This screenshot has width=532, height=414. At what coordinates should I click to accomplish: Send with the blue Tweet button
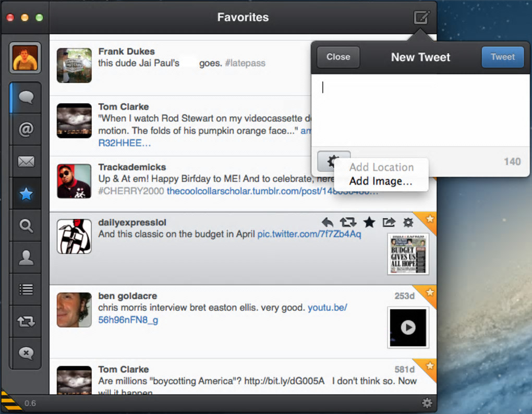coord(502,57)
